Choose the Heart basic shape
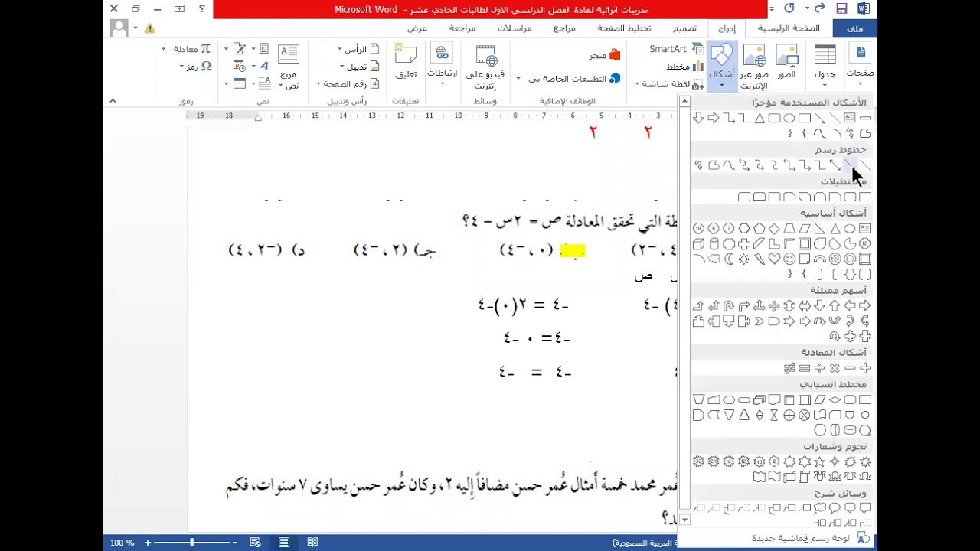The width and height of the screenshot is (980, 551). (775, 259)
